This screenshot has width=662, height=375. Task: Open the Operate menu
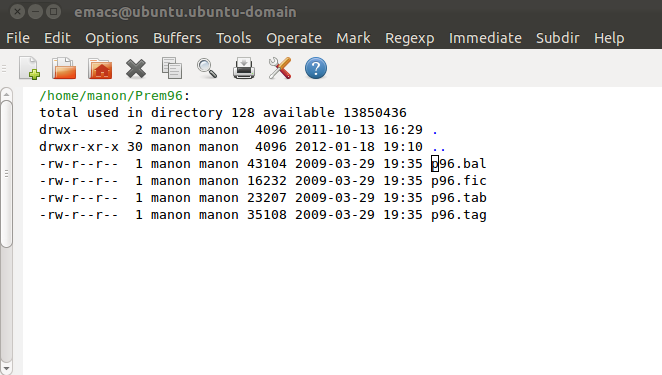(x=294, y=38)
